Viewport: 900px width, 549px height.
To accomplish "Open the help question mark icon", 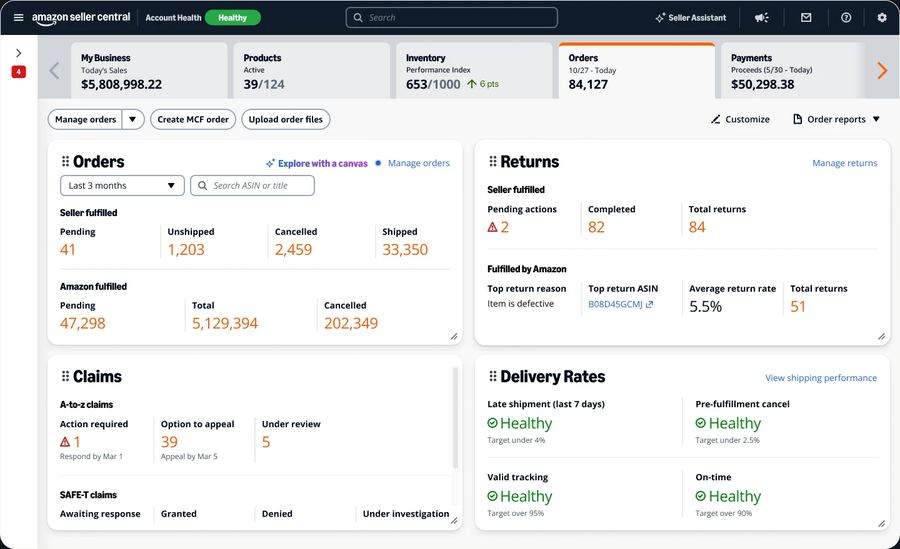I will [x=846, y=18].
